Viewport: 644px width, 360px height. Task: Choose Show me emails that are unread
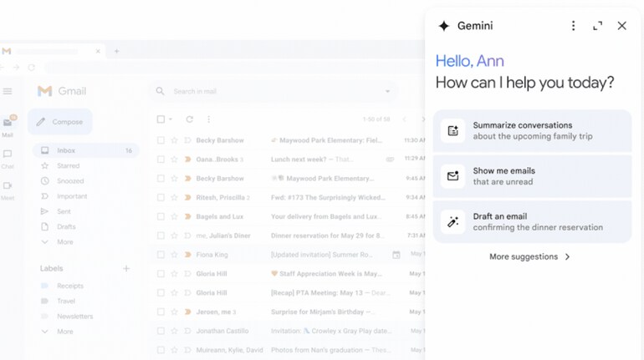coord(532,176)
